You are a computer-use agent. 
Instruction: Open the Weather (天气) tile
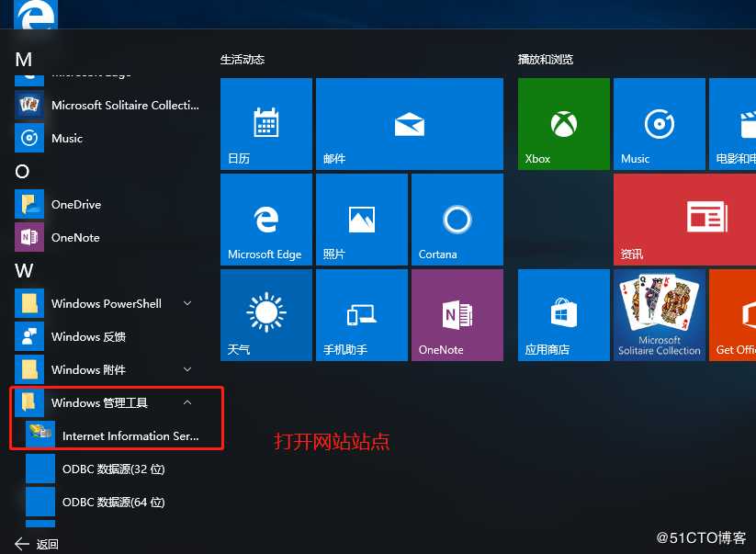[x=266, y=315]
